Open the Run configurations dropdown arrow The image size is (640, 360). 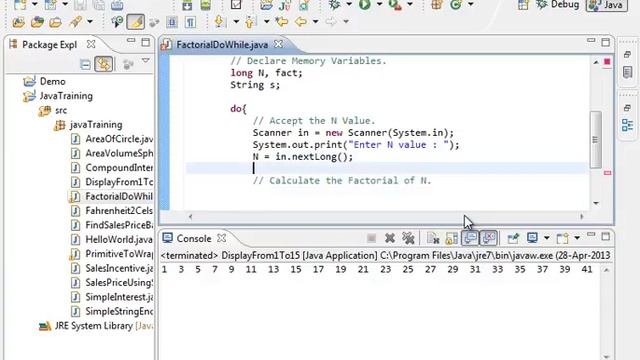(x=379, y=4)
